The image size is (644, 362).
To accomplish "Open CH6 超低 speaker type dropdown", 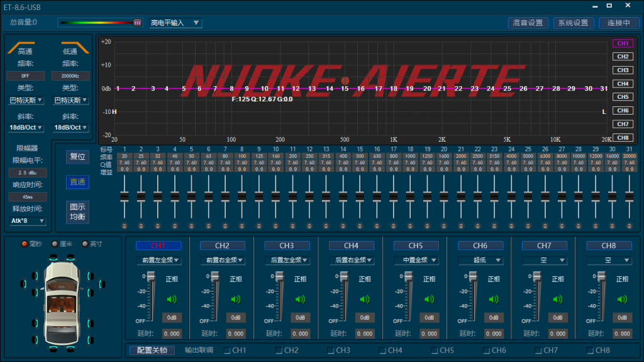I will 481,260.
